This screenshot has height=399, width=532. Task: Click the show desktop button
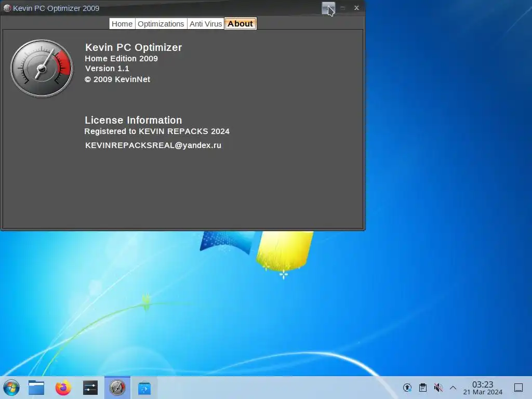[x=518, y=388]
